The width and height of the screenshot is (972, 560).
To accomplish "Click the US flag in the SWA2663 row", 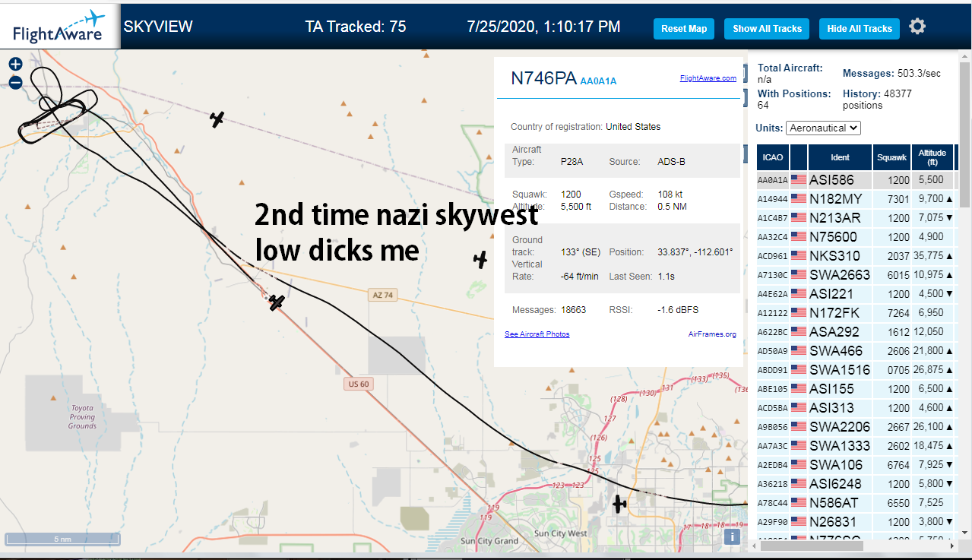I will (x=798, y=275).
